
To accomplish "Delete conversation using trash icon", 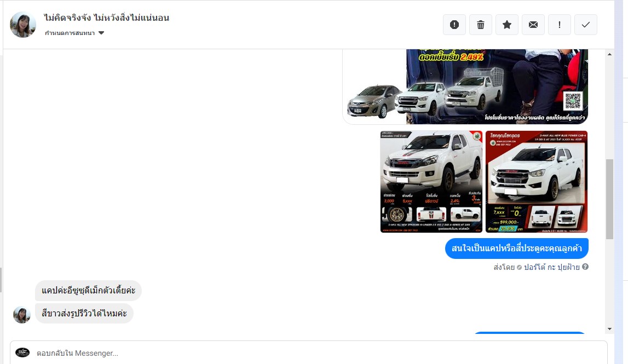I will [x=481, y=25].
